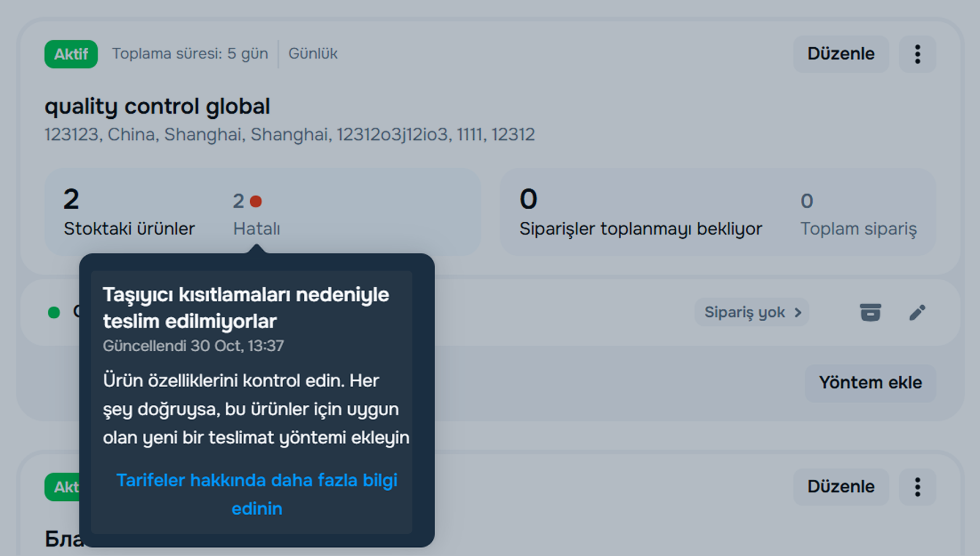
Task: Click the Yöntem ekle button
Action: click(870, 383)
